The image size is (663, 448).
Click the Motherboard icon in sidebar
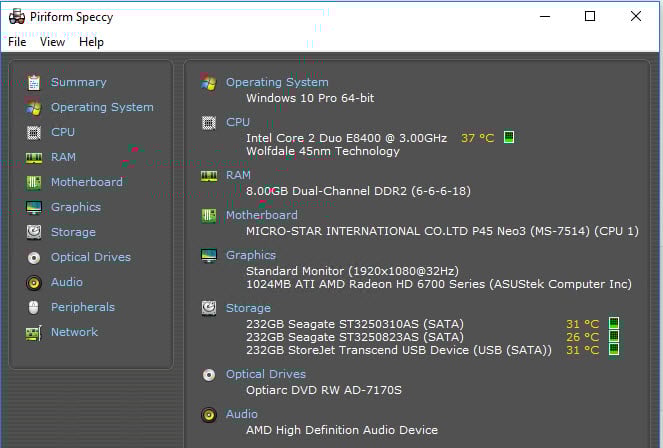click(x=34, y=183)
